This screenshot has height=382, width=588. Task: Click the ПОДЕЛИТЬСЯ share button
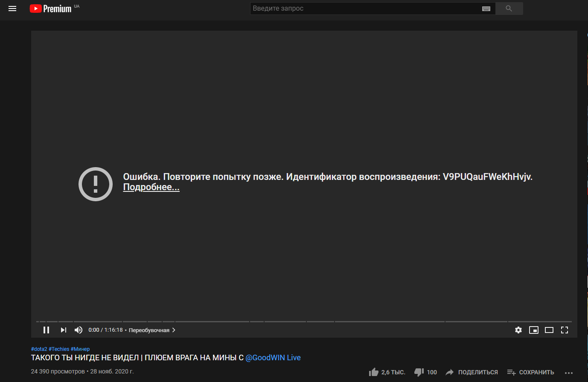tap(472, 372)
